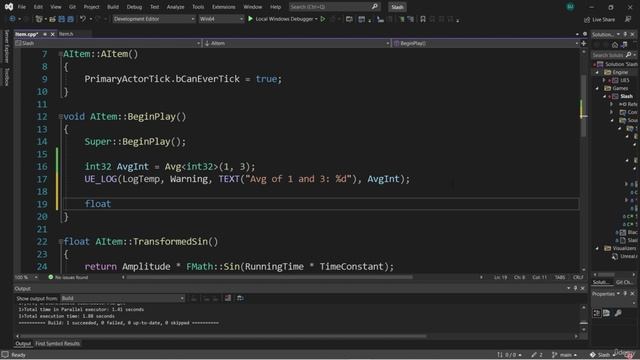Collapse the TransformedSin function outline
The width and height of the screenshot is (640, 360).
60,242
